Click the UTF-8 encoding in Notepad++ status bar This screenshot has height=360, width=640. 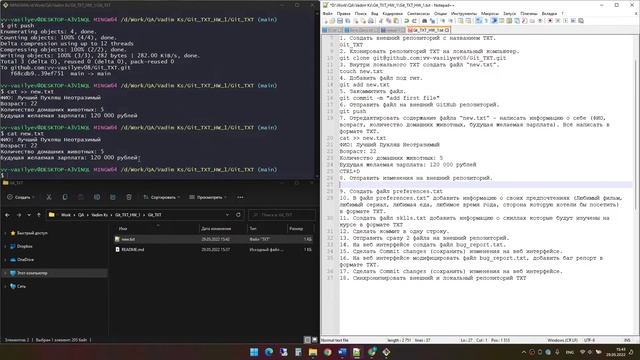click(x=589, y=340)
